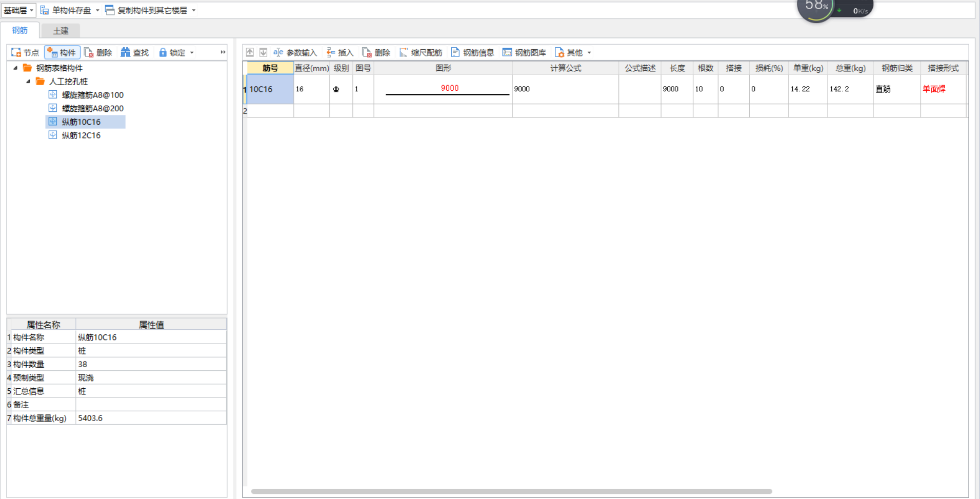Click the 根数 cell showing 10
The width and height of the screenshot is (980, 499).
coord(705,89)
